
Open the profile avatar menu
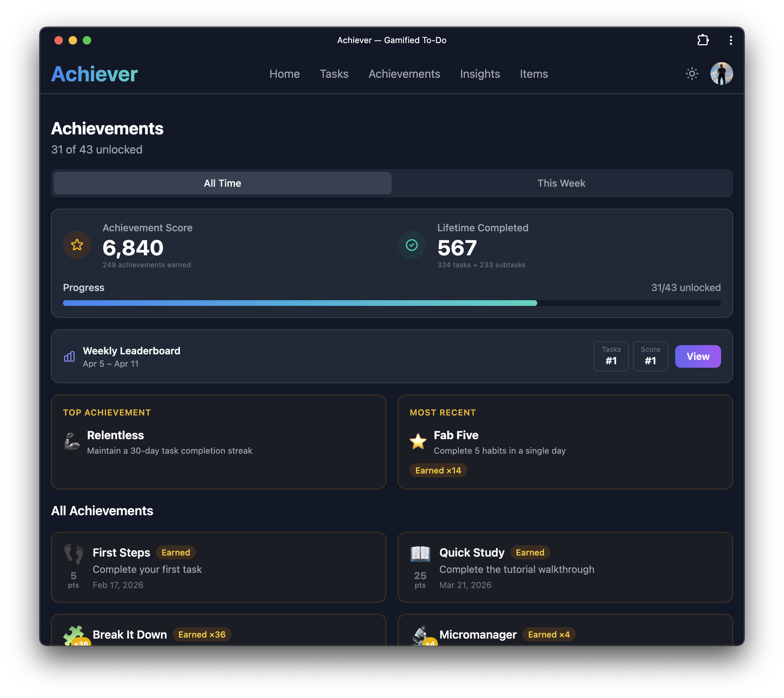tap(721, 73)
